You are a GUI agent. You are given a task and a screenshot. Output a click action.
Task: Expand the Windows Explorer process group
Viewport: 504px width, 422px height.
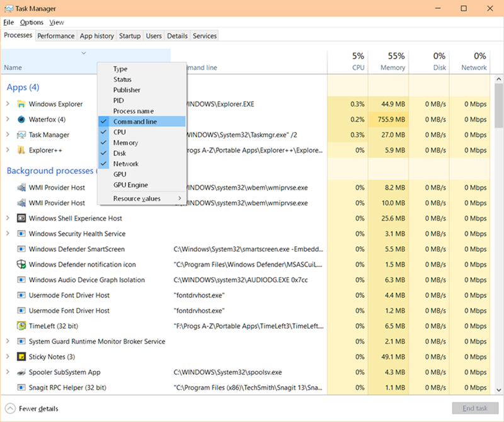[8, 103]
